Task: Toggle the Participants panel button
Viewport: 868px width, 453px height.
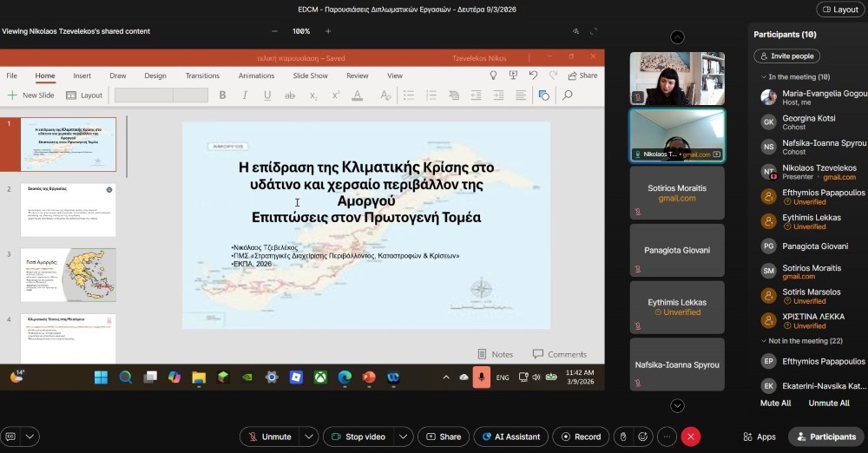Action: point(825,437)
